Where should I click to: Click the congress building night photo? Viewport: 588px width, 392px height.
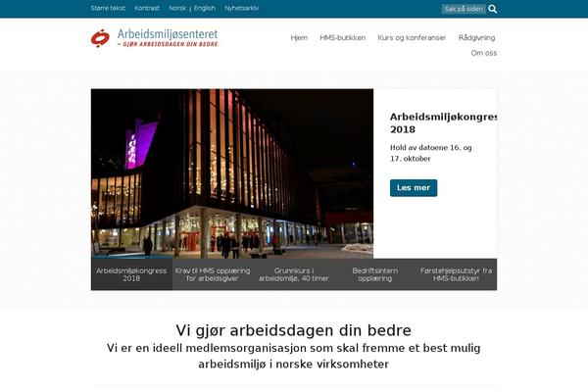pyautogui.click(x=232, y=173)
